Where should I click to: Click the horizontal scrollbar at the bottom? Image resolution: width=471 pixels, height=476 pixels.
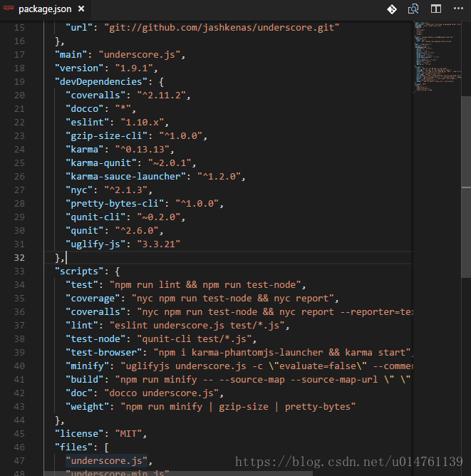click(x=178, y=474)
